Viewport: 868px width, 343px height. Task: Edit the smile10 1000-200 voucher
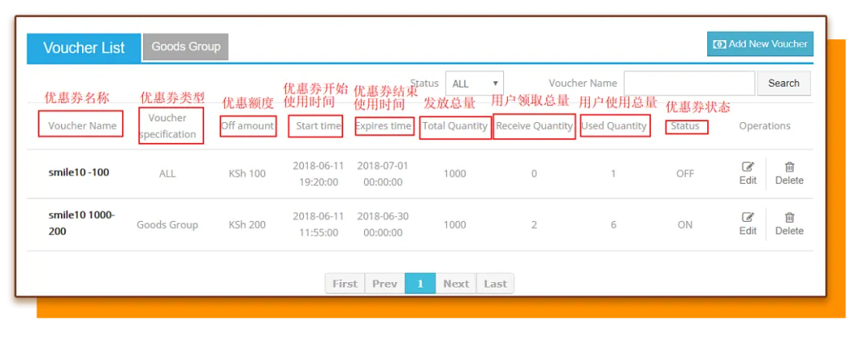coord(748,224)
